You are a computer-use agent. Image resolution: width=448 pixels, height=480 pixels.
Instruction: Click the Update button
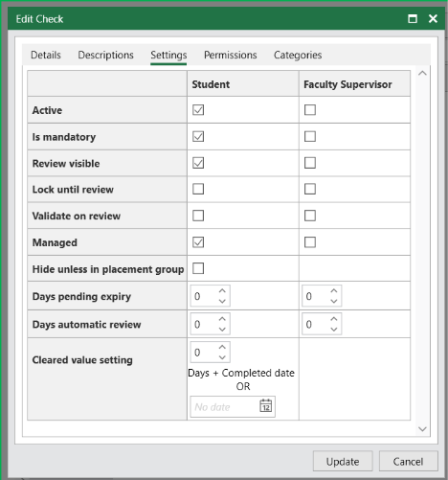pos(343,461)
